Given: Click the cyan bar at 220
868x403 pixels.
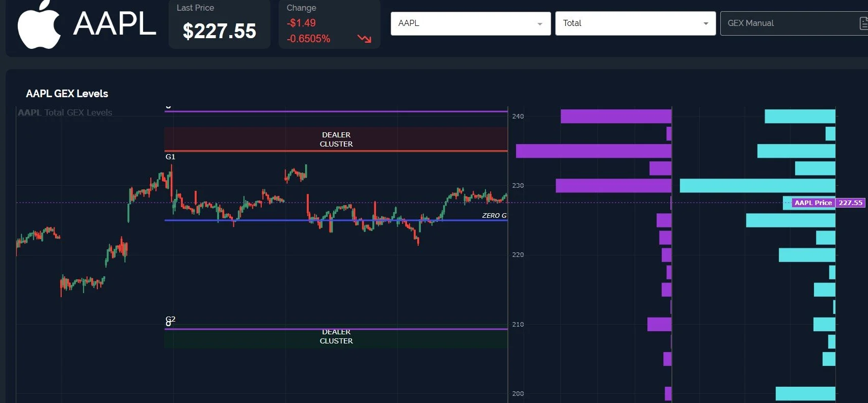Looking at the screenshot, I should click(x=807, y=255).
